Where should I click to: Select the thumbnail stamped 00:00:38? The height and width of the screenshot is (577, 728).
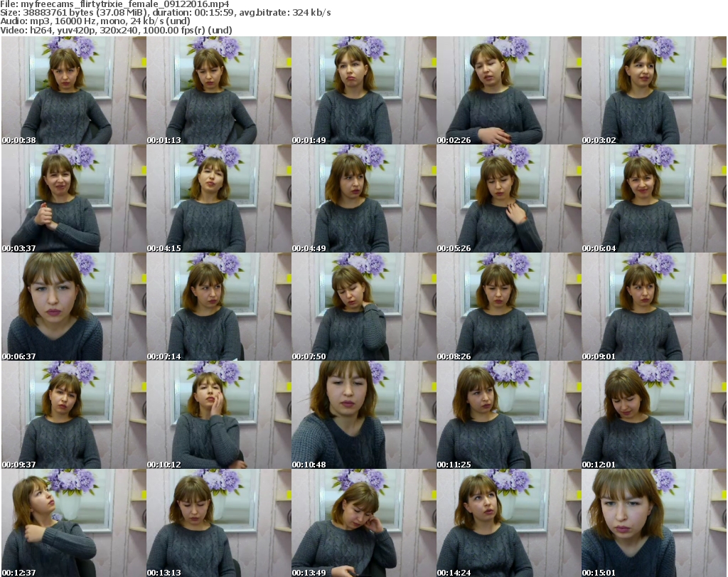[x=74, y=90]
